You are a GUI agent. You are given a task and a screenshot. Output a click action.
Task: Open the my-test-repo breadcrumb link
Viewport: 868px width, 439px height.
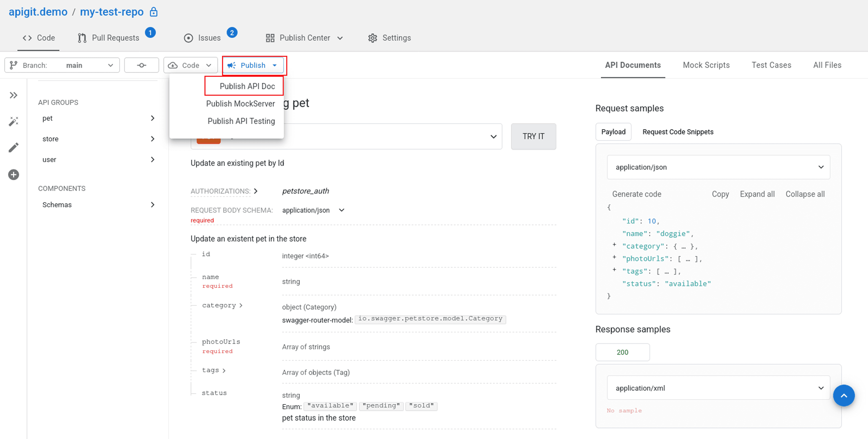pos(111,12)
